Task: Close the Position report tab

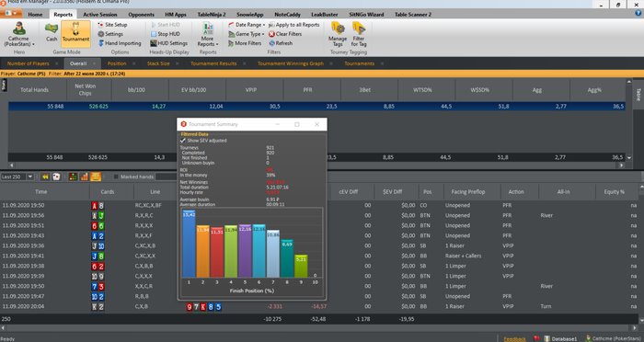Action: click(x=135, y=63)
